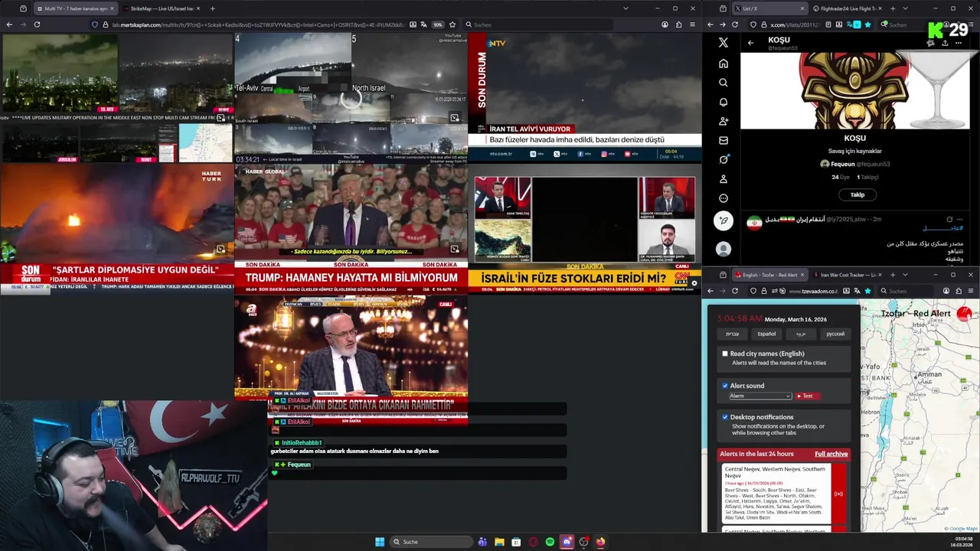Viewport: 980px width, 551px height.
Task: Go back from the KOŞU list page
Action: [x=751, y=43]
